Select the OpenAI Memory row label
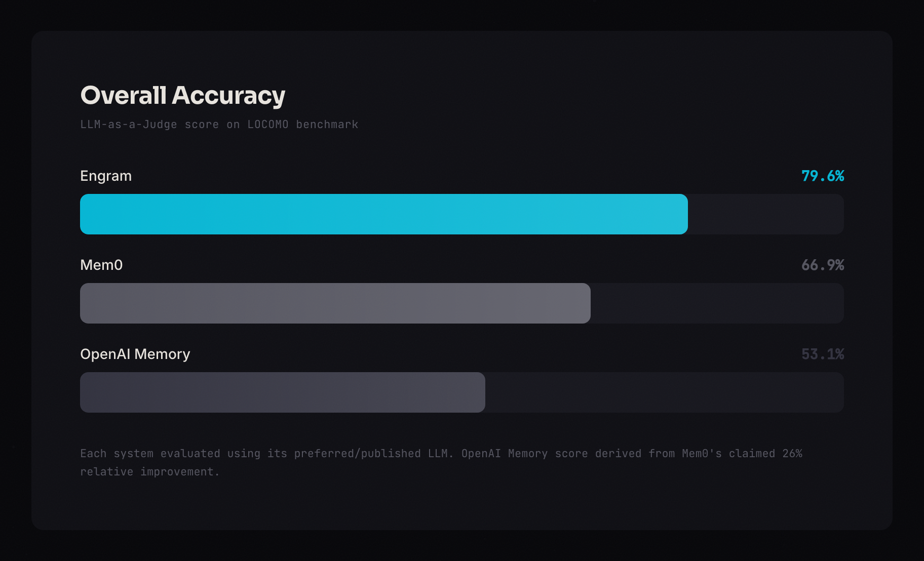This screenshot has height=561, width=924. [135, 354]
